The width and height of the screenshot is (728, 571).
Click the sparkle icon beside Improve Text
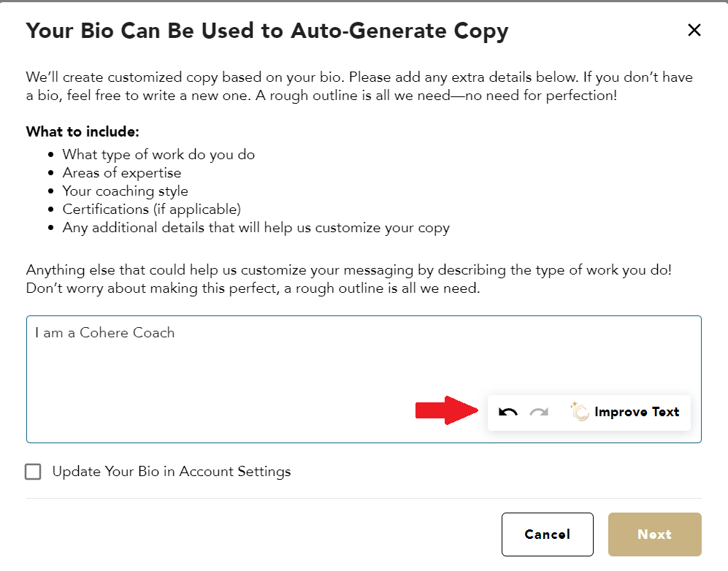(580, 412)
